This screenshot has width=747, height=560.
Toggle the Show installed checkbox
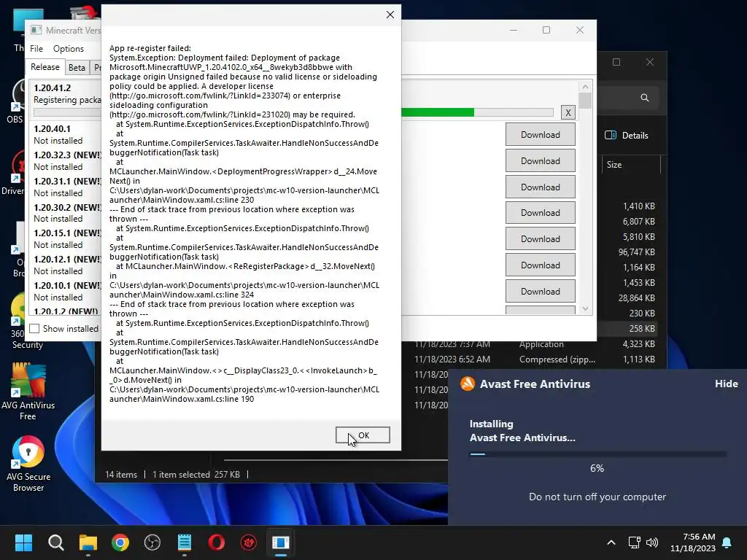tap(34, 329)
